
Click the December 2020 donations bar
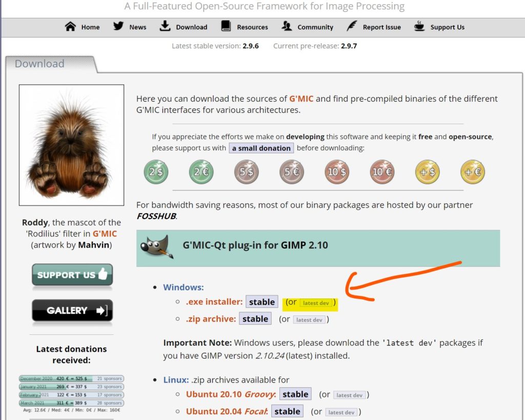click(x=71, y=378)
